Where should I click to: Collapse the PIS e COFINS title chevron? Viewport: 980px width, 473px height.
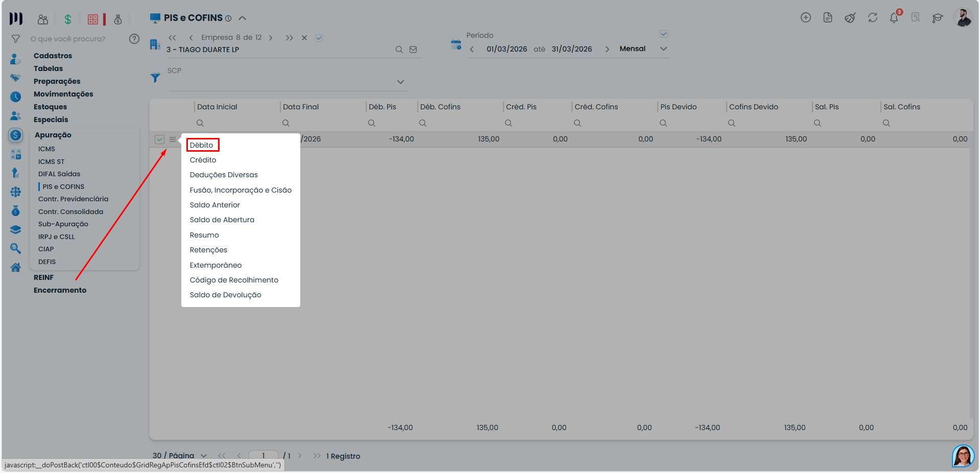pos(243,18)
